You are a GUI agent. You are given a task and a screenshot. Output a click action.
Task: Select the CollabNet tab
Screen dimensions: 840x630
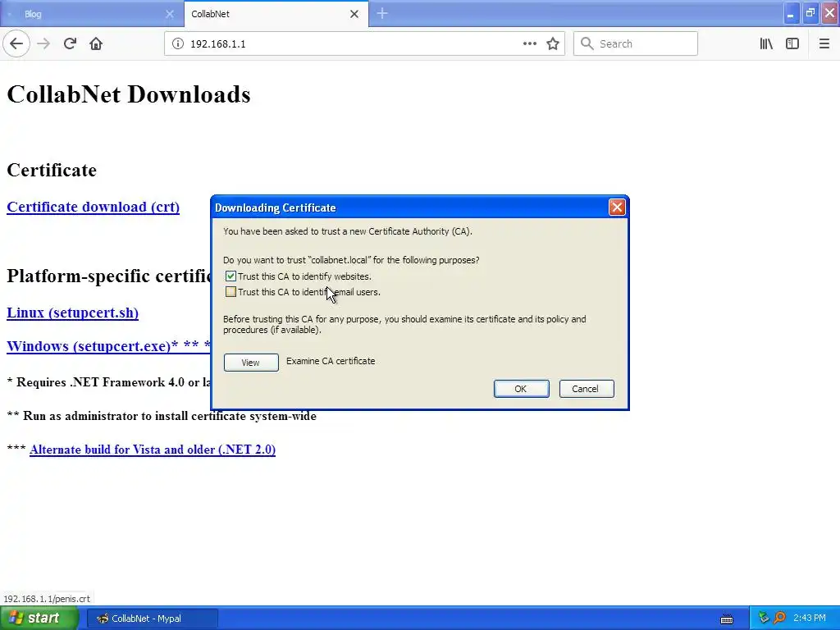click(276, 14)
